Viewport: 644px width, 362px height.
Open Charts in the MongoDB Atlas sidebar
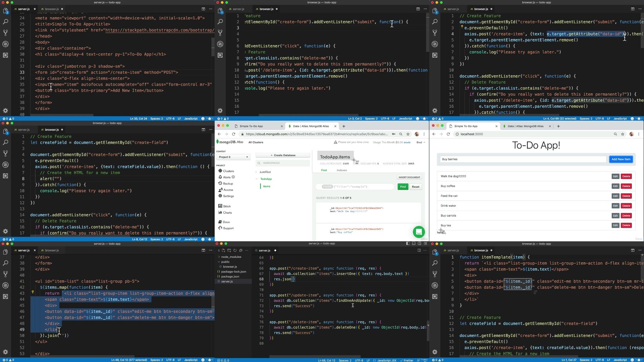coord(227,213)
